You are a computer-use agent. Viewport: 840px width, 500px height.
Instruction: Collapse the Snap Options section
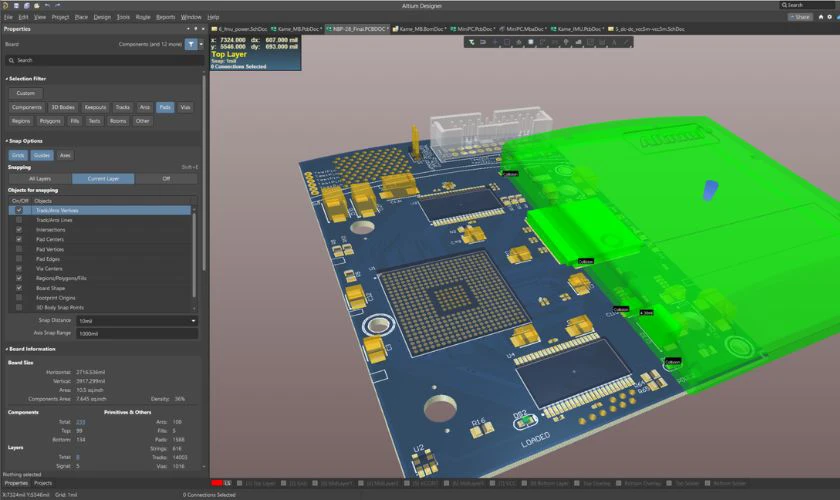click(x=7, y=141)
